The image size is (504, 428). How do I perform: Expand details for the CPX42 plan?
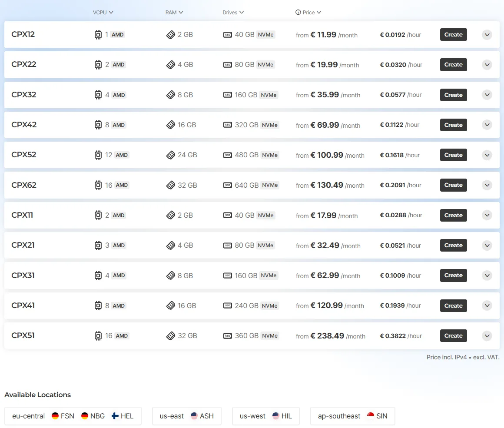[x=487, y=125]
